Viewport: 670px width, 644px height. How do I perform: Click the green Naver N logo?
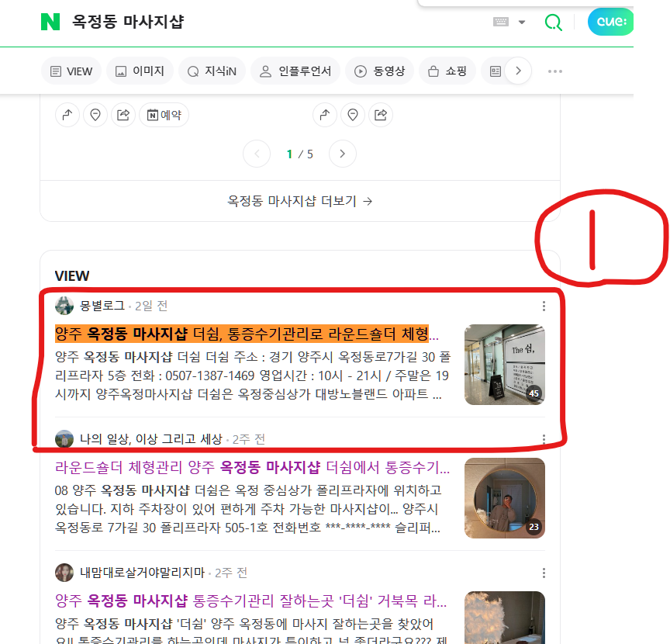coord(50,22)
